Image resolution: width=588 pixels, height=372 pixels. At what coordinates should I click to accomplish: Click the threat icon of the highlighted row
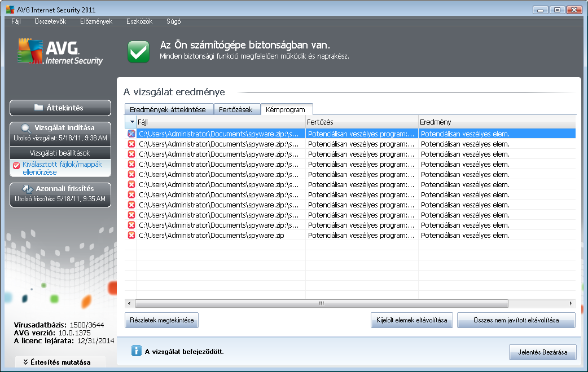131,134
